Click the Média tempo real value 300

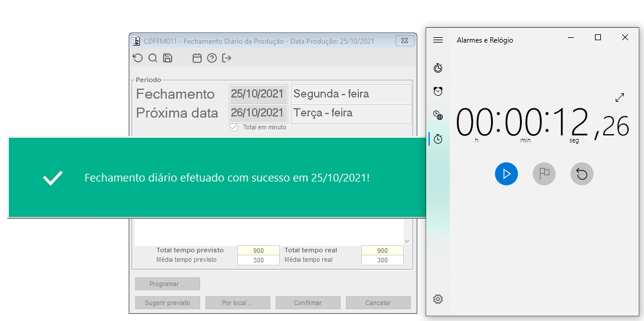click(x=383, y=260)
